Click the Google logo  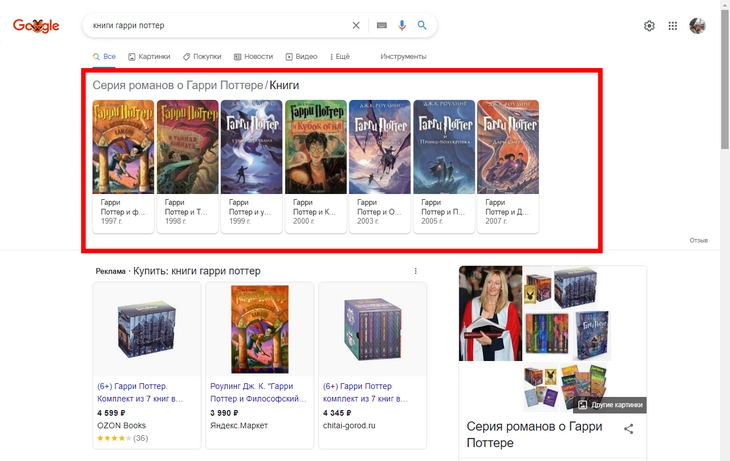(x=36, y=26)
